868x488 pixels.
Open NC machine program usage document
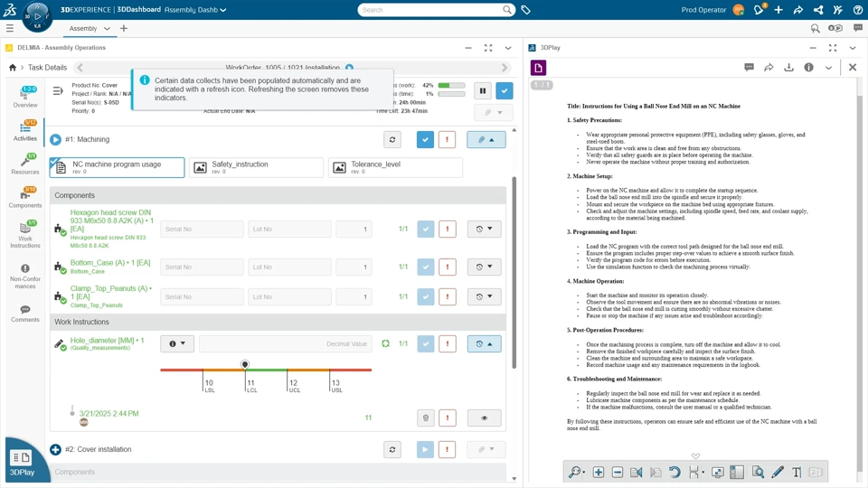coord(117,167)
